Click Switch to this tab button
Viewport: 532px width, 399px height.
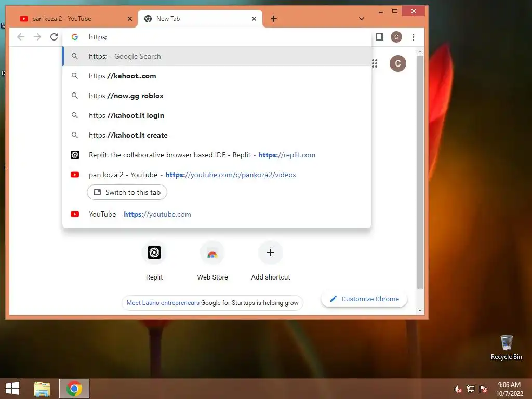(x=127, y=192)
